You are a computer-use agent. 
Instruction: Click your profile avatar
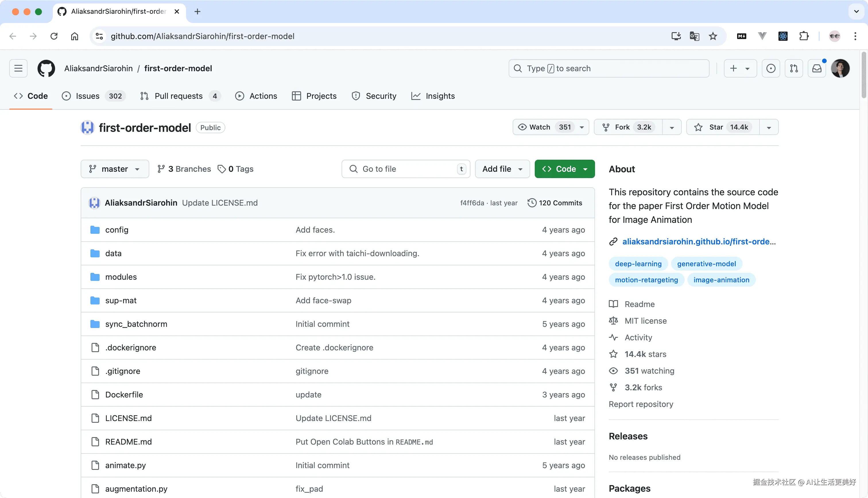coord(841,68)
